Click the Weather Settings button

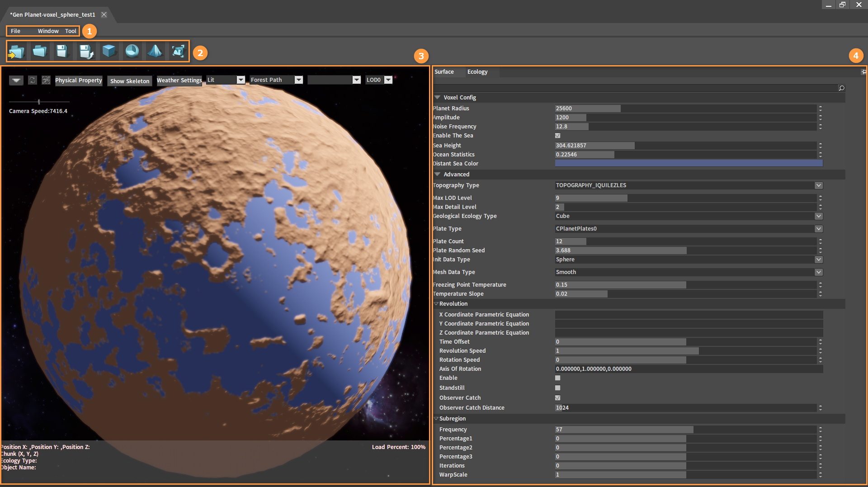click(179, 80)
